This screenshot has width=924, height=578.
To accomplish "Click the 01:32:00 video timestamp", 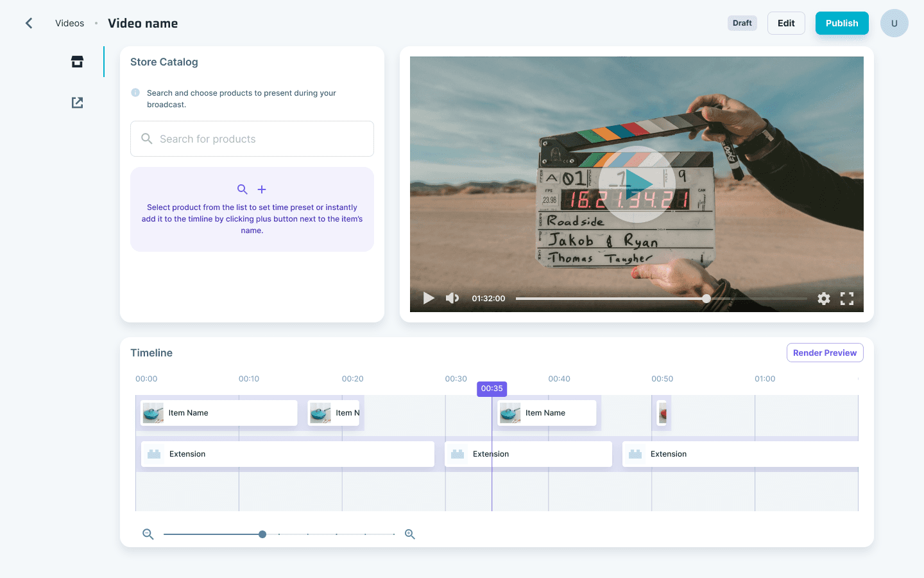I will tap(488, 299).
